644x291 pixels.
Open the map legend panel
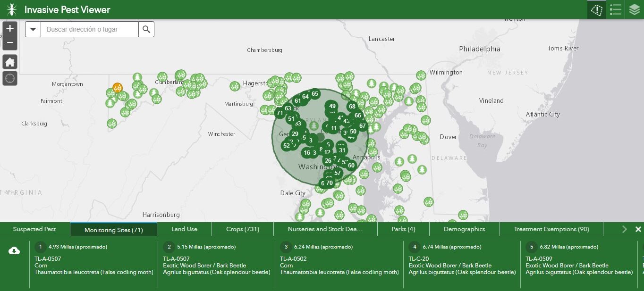click(x=615, y=9)
